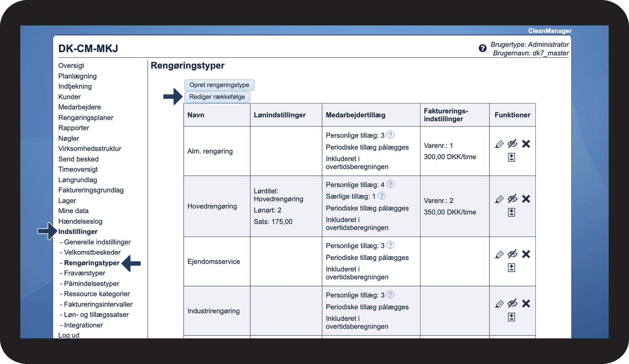
Task: Click the Opret rengøringstype button
Action: pyautogui.click(x=219, y=85)
